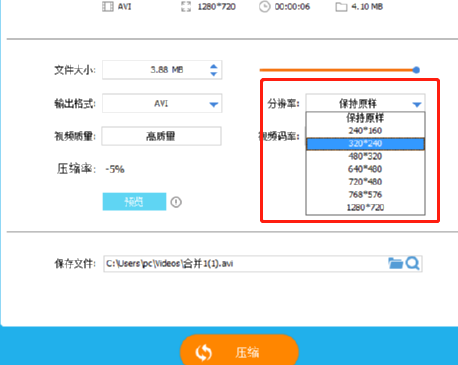Click the AVI format film icon
This screenshot has height=365, width=458.
(108, 7)
